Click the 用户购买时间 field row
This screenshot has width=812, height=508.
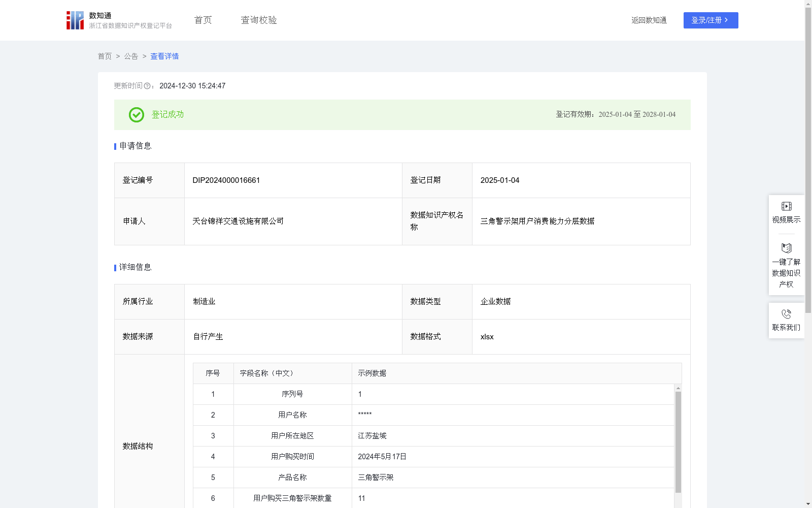[x=433, y=457]
